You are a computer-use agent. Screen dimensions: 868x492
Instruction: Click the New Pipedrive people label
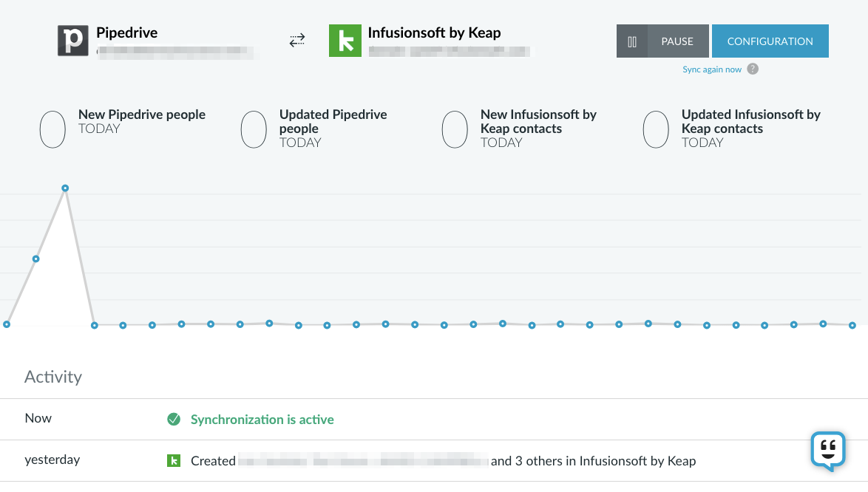(x=142, y=115)
